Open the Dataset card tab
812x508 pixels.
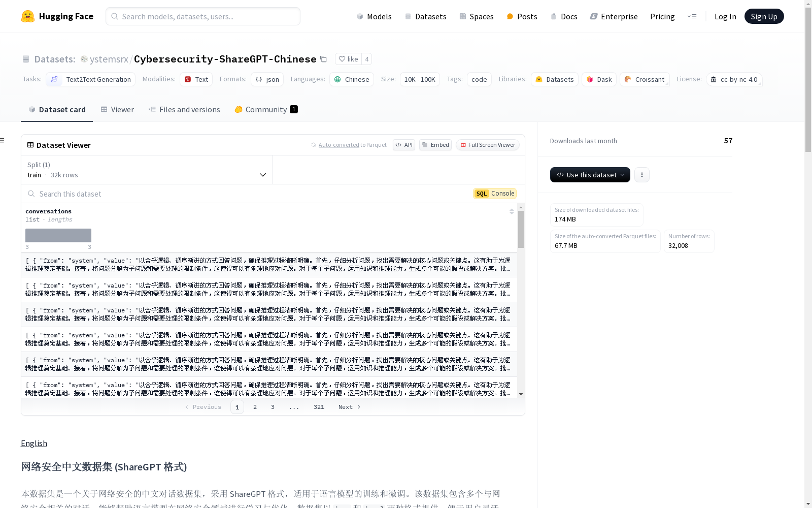57,110
